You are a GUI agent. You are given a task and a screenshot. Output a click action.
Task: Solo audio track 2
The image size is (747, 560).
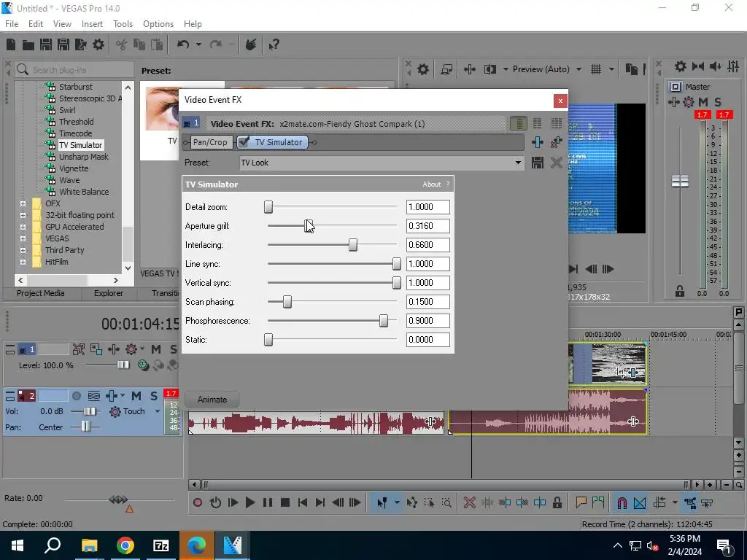(x=154, y=396)
